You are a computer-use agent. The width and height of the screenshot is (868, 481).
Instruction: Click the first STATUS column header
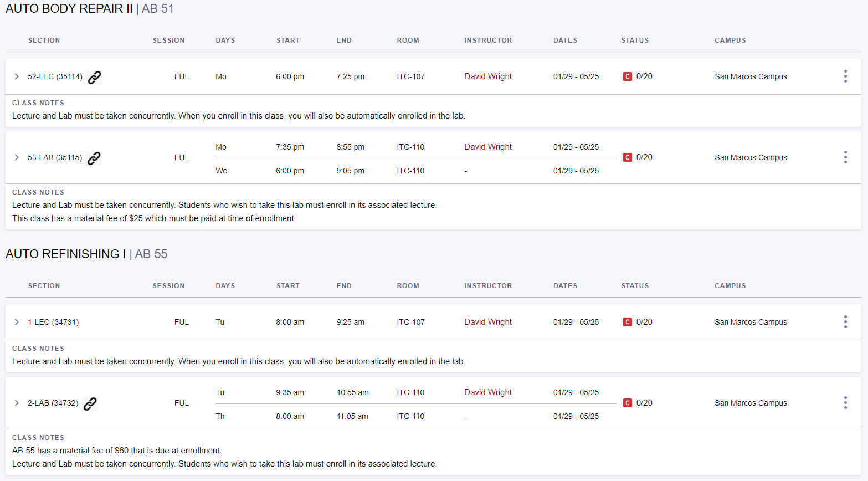point(634,40)
